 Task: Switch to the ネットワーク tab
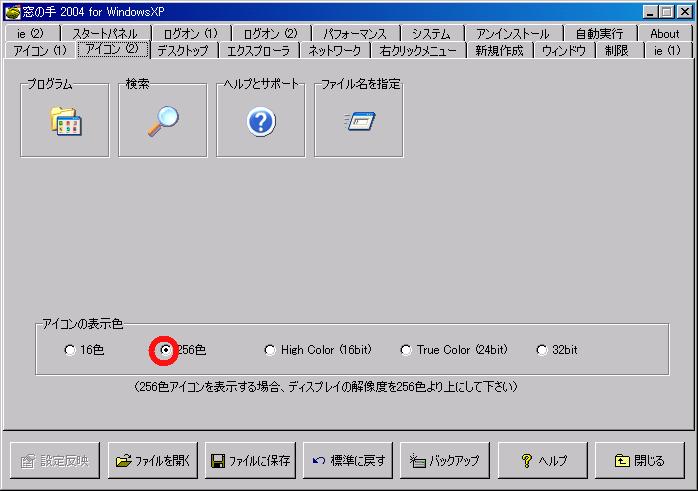pos(335,50)
